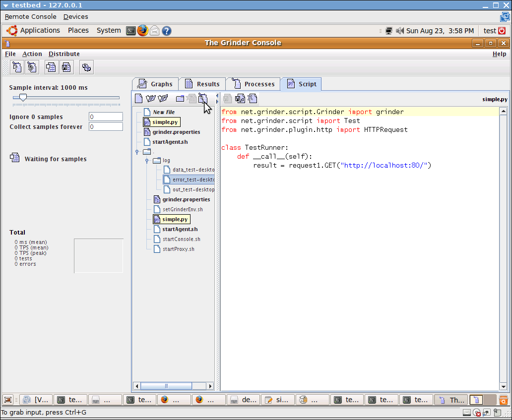
Task: Click the greyed-out save disk icon
Action: [x=227, y=98]
